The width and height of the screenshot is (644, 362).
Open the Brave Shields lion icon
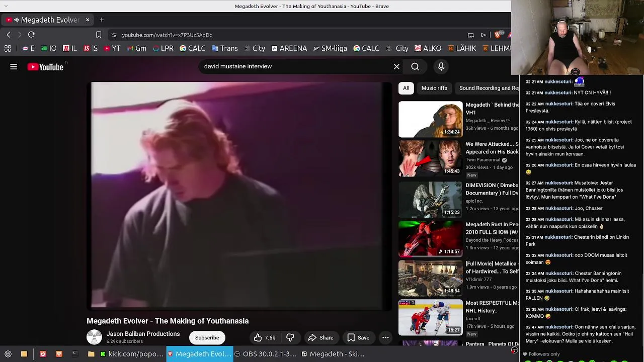pyautogui.click(x=498, y=35)
